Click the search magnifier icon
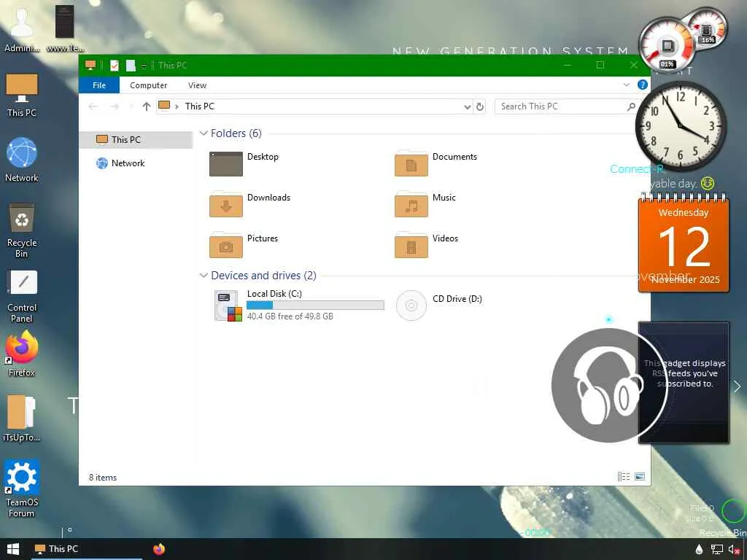This screenshot has height=560, width=747. tap(631, 106)
